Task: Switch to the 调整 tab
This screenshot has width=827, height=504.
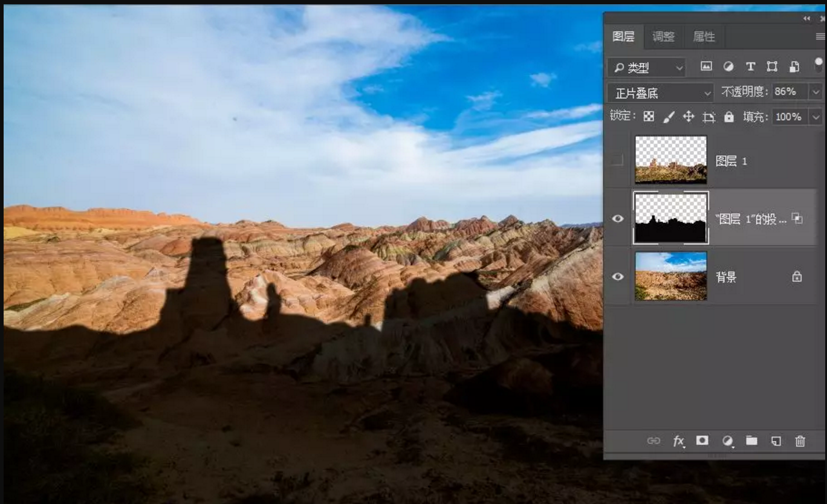Action: pyautogui.click(x=663, y=37)
